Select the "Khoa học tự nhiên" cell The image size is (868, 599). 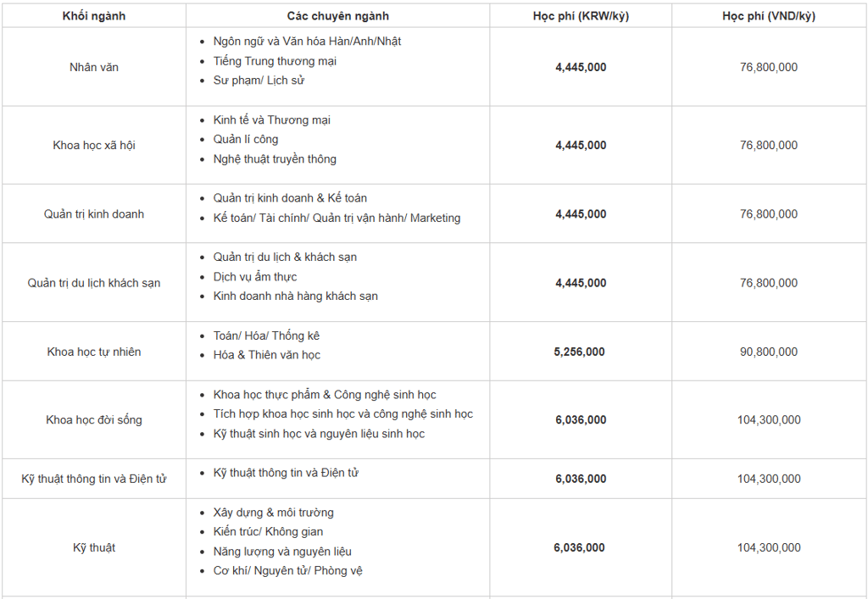[x=93, y=352]
